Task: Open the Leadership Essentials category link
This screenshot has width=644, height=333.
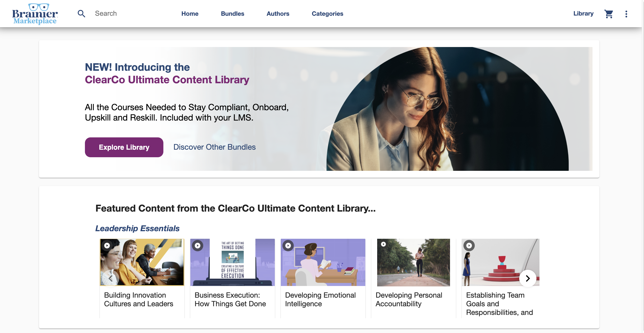Action: [x=137, y=228]
